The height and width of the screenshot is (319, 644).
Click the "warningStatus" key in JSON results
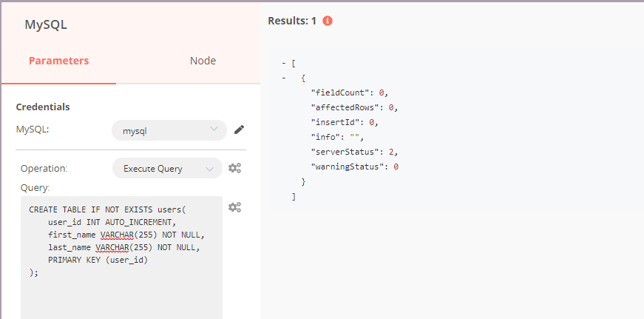[x=348, y=167]
